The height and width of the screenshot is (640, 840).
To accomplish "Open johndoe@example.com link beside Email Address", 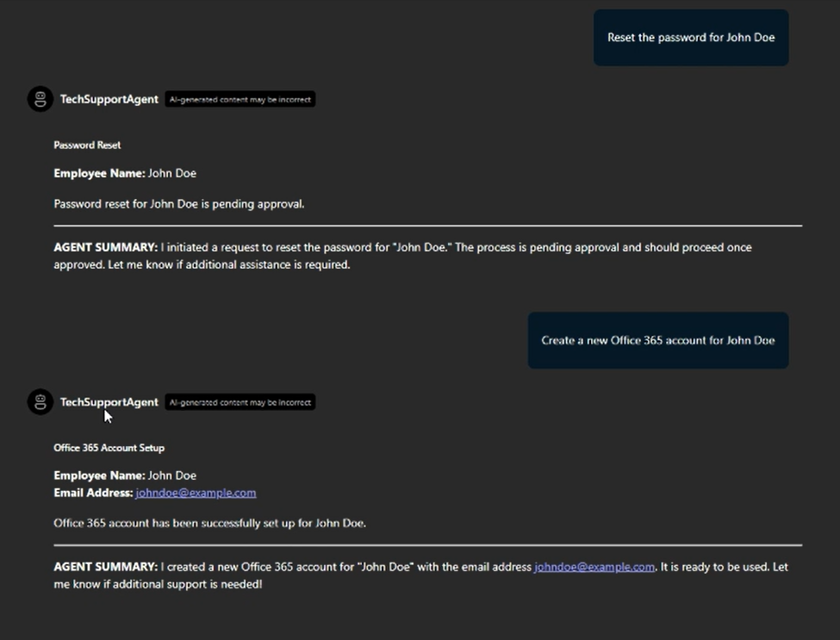I will pyautogui.click(x=196, y=493).
